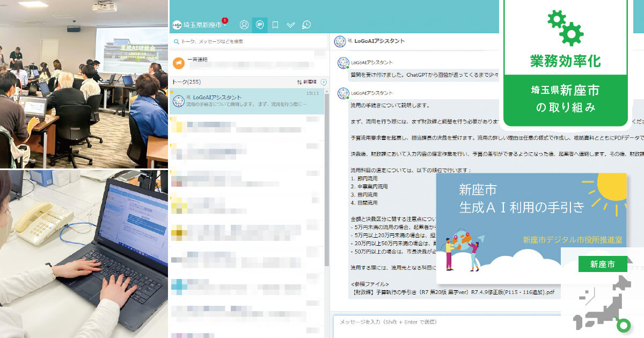Click the 業務効率化 heading text

565,61
